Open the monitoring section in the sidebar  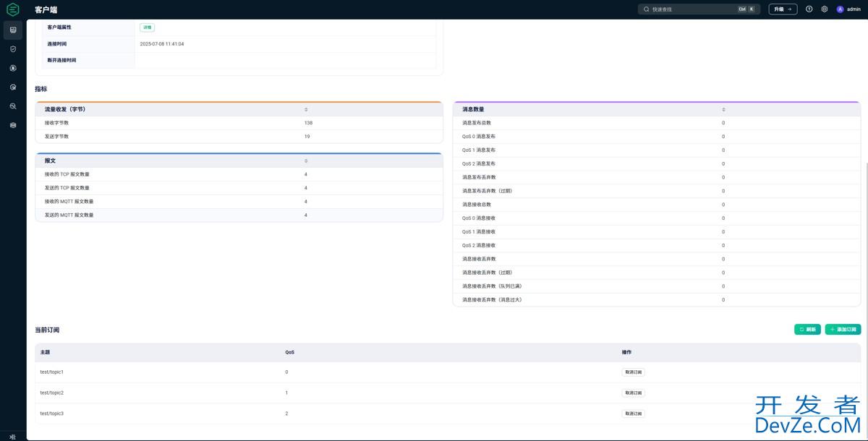(x=13, y=30)
